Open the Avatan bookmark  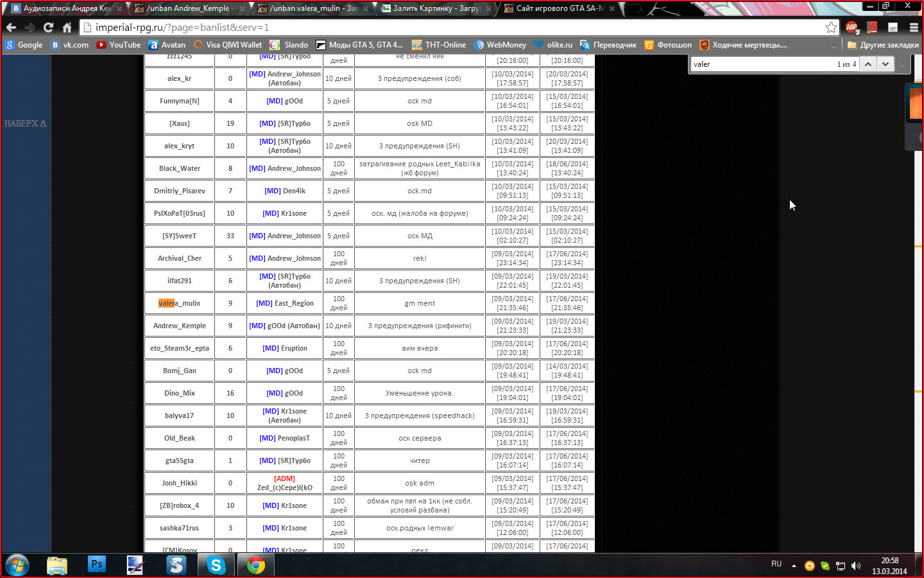[x=167, y=45]
